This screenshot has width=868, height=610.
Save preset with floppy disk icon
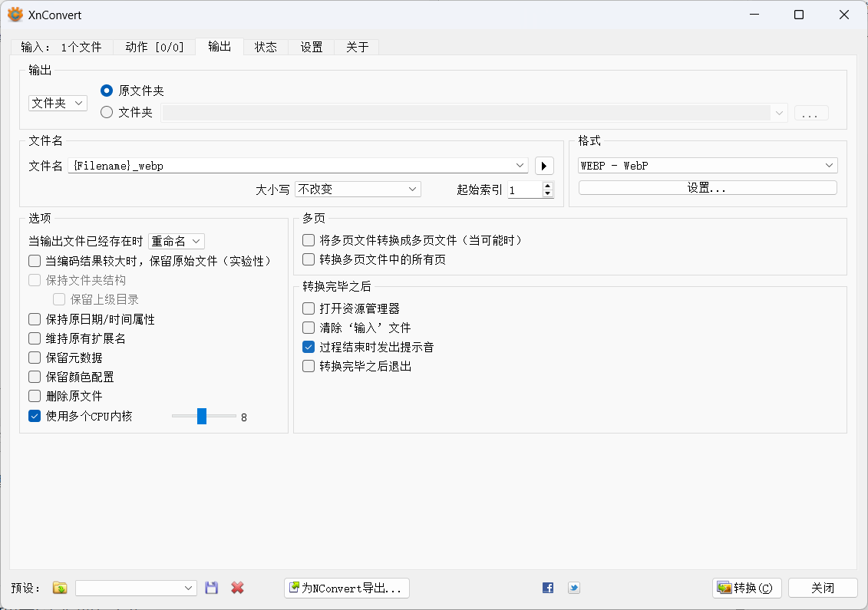click(212, 588)
